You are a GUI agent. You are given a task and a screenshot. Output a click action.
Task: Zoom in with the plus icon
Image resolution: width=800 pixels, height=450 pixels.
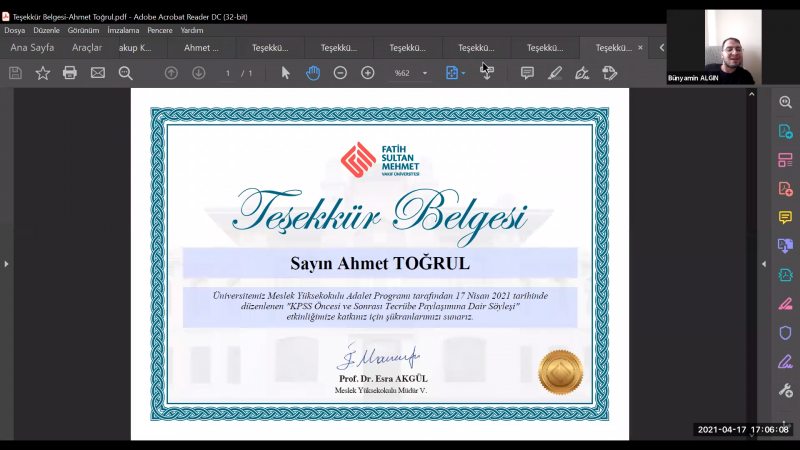[x=368, y=73]
